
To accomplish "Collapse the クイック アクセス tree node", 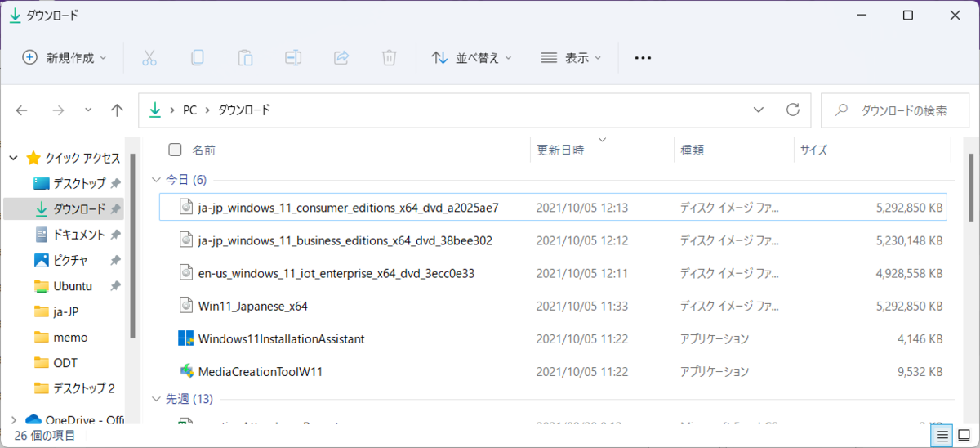I will point(13,158).
